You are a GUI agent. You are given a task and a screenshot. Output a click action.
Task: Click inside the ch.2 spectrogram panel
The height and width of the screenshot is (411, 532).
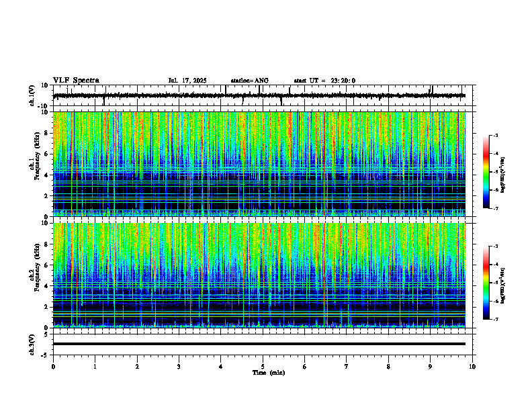(x=259, y=275)
